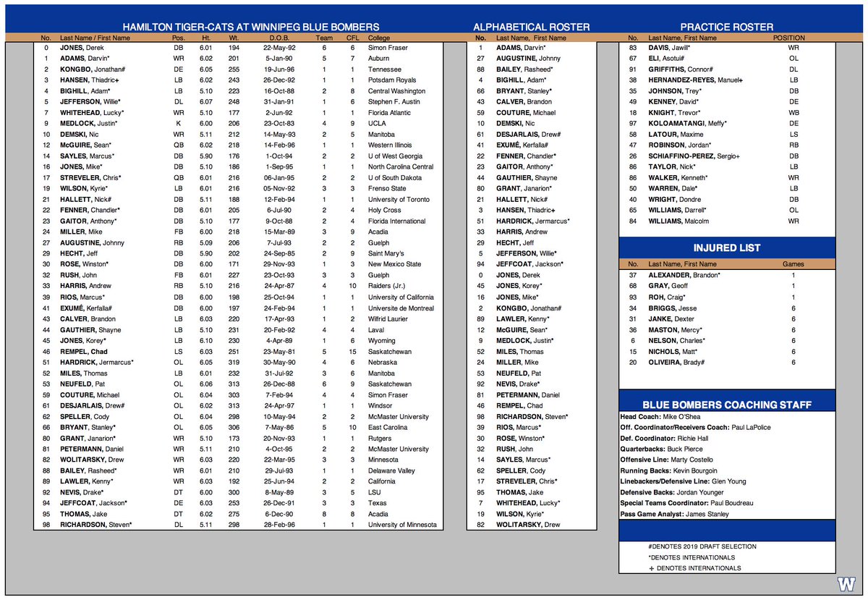
Task: Select the college cell Saint Mary's
Action: click(388, 253)
